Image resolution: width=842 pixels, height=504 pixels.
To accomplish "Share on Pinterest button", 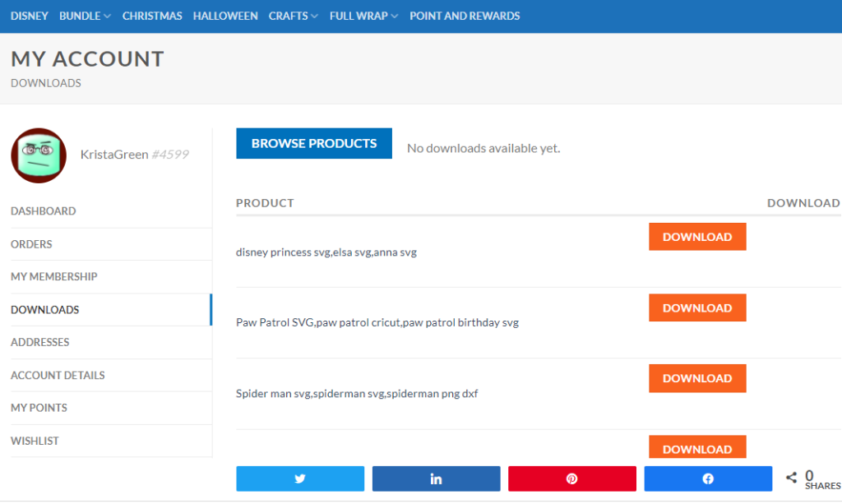I will click(x=572, y=479).
